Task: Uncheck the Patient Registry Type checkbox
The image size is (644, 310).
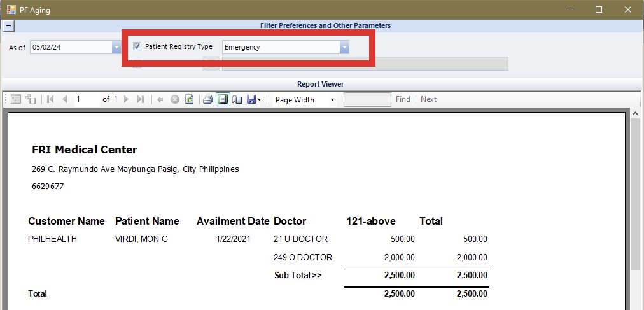Action: [137, 46]
